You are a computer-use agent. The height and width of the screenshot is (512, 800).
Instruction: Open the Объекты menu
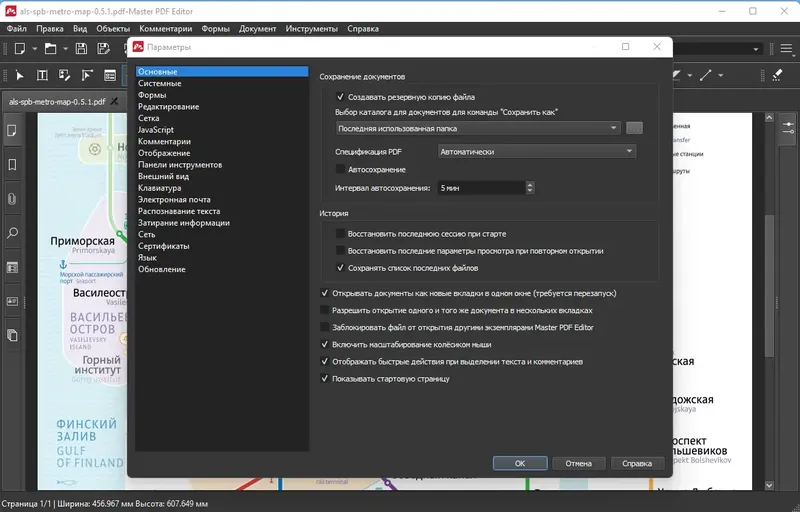(113, 29)
